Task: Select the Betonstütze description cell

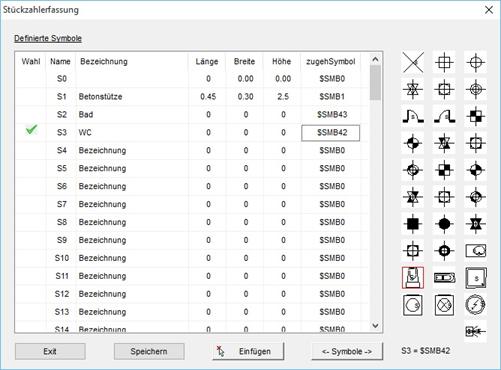Action: pos(132,97)
